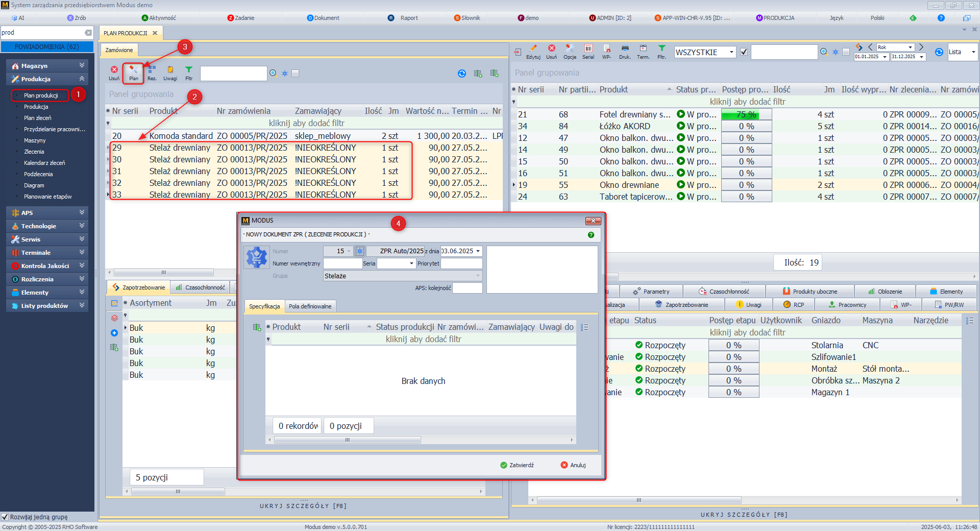Image resolution: width=980 pixels, height=531 pixels.
Task: Click the Plan icon in the Zamówione toolbar
Action: click(x=133, y=73)
